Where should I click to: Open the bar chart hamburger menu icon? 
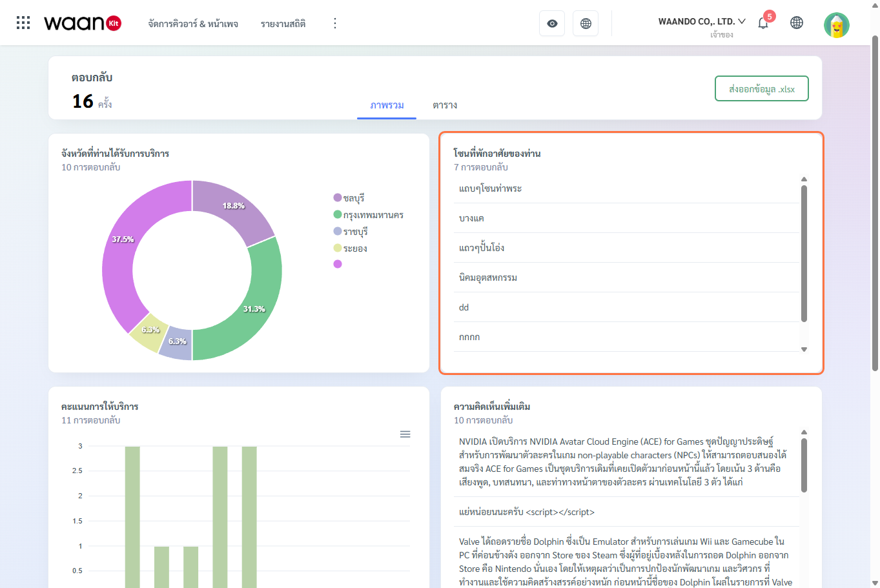(405, 434)
